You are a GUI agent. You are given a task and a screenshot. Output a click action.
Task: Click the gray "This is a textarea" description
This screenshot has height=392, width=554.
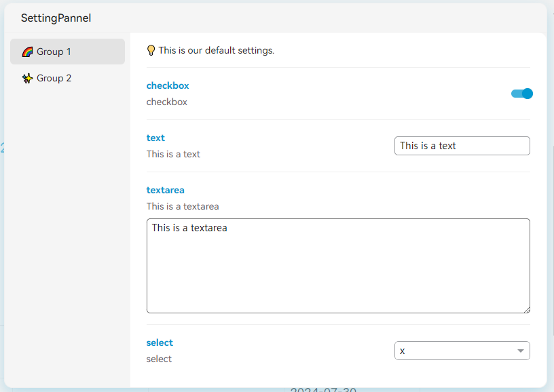183,206
